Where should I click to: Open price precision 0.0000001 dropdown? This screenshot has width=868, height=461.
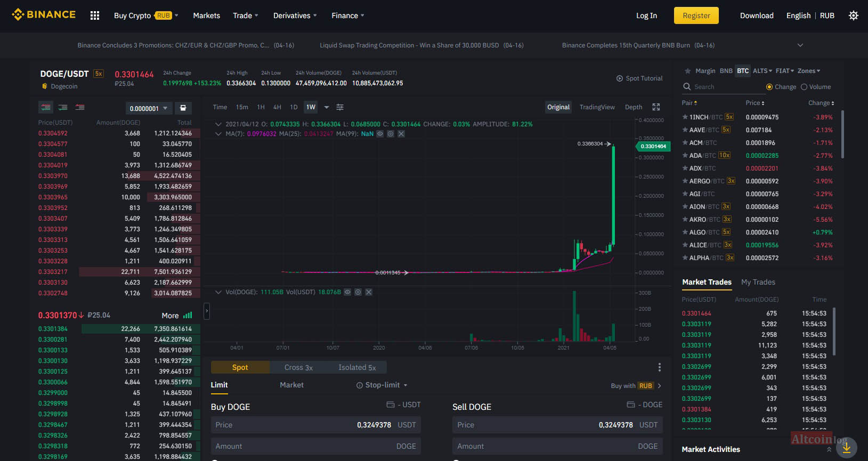(149, 108)
